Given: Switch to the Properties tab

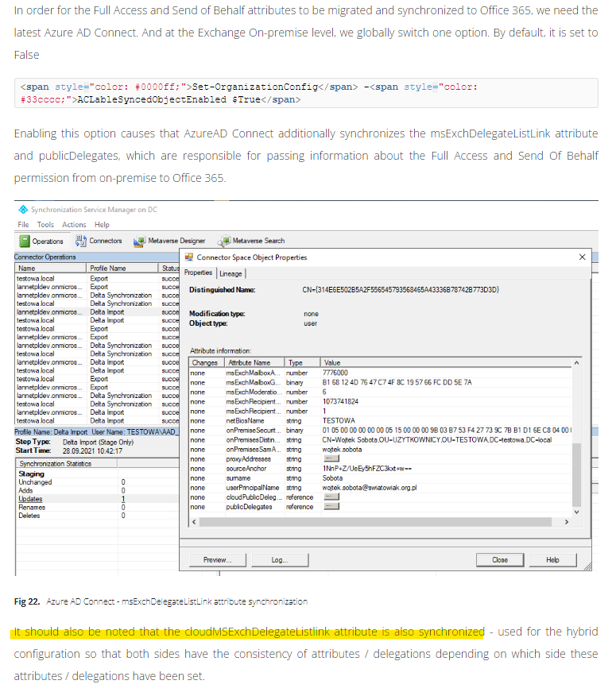Looking at the screenshot, I should [198, 273].
